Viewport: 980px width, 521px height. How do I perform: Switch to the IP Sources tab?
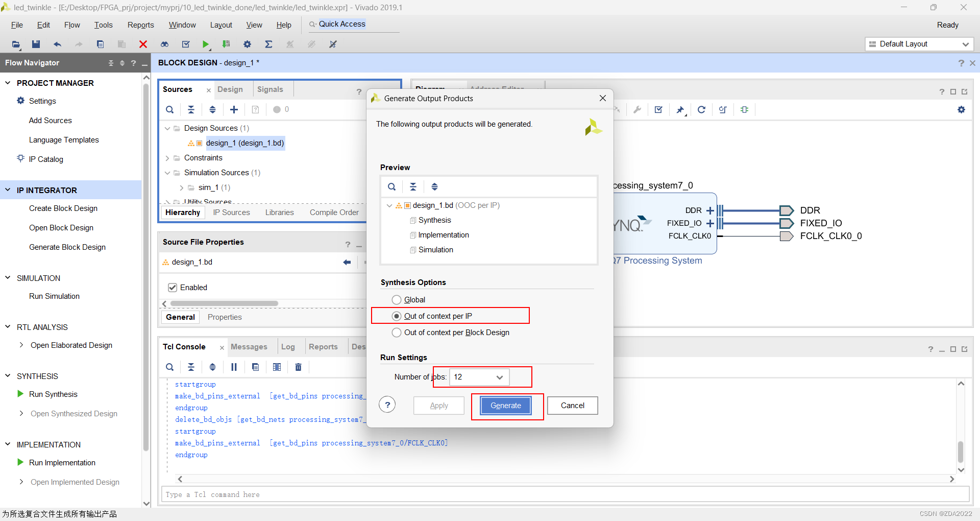pyautogui.click(x=231, y=212)
